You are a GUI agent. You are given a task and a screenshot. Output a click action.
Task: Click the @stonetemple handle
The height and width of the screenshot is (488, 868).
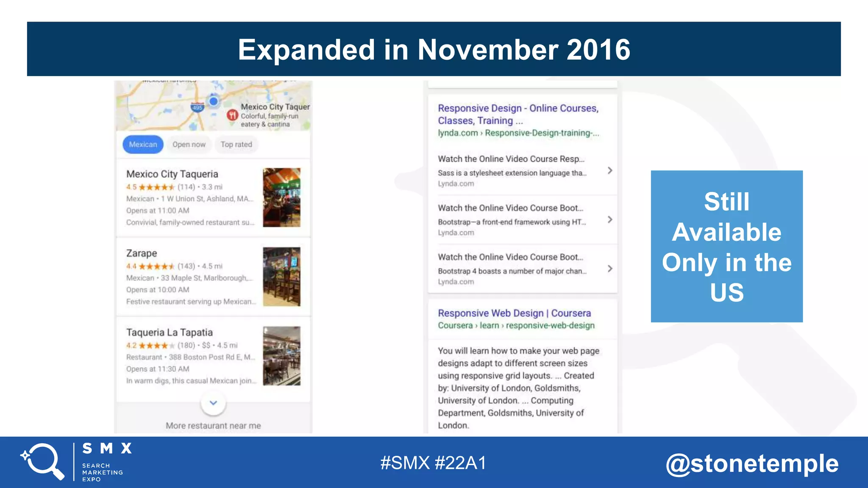752,463
